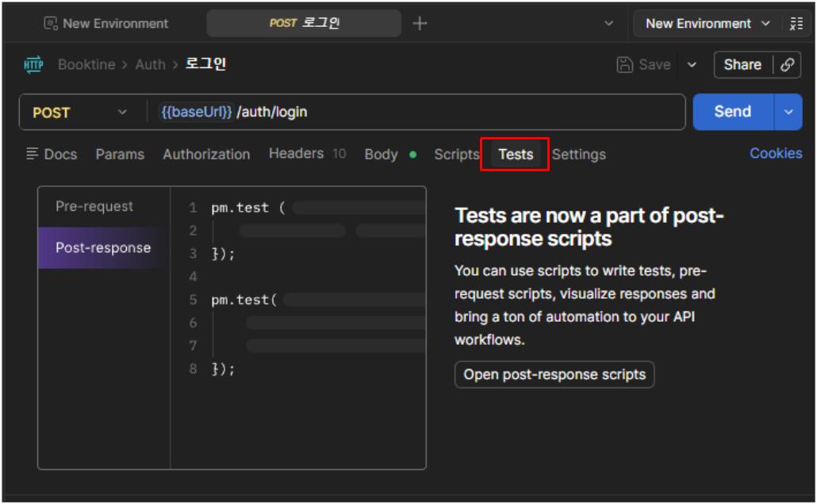Go to Auth breadcrumb folder
817x504 pixels.
[150, 64]
